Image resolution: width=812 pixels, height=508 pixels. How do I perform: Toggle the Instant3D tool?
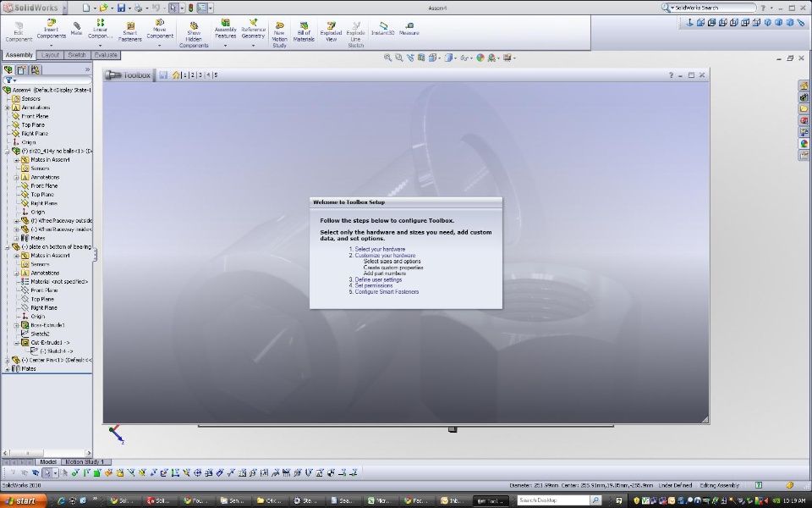tap(382, 29)
